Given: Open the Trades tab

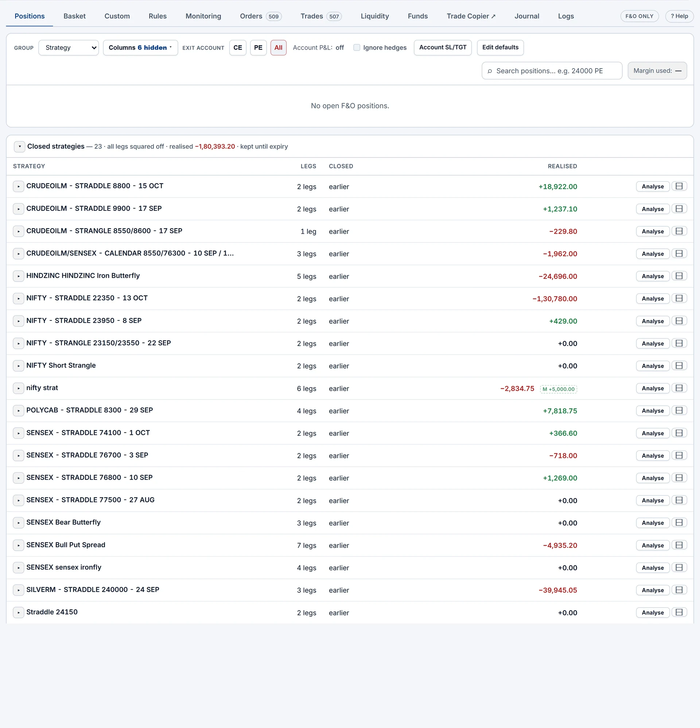Looking at the screenshot, I should 321,16.
